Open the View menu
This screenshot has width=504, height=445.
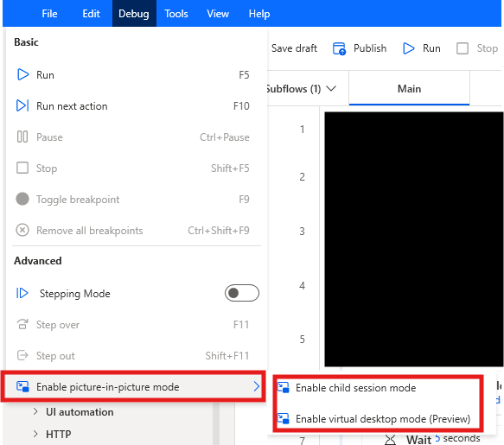(218, 14)
